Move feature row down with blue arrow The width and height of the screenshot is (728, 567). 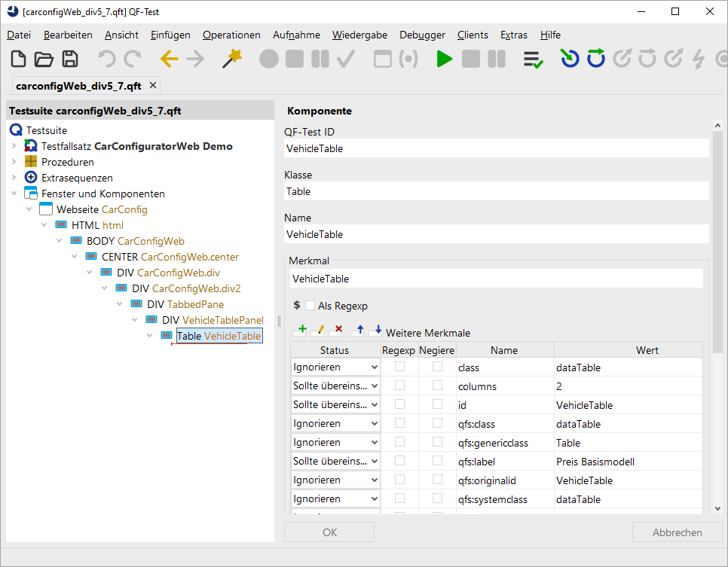[x=375, y=331]
